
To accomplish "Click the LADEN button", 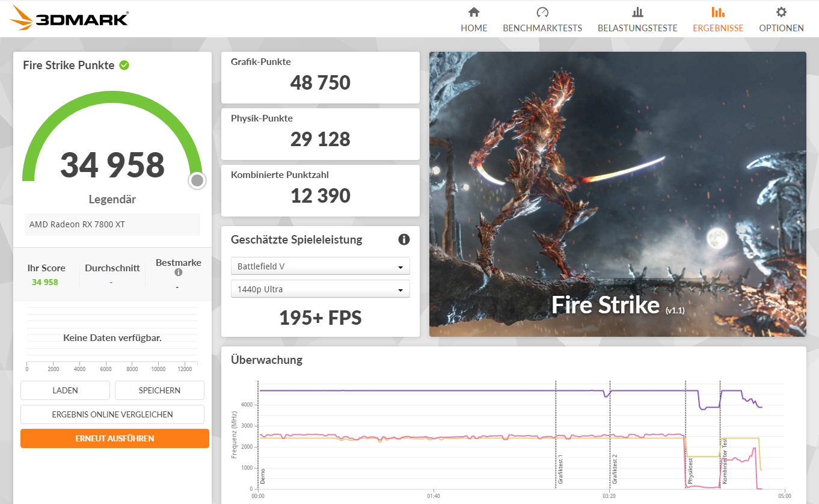I will 65,390.
